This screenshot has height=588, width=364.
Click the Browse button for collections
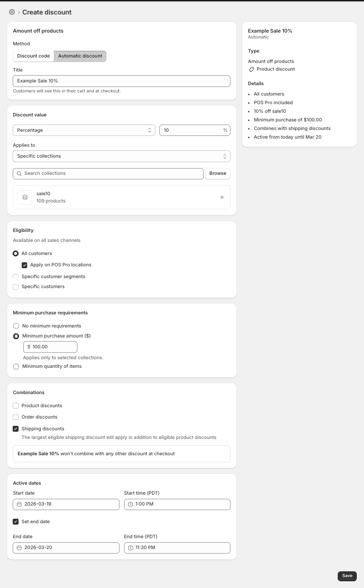tap(217, 174)
